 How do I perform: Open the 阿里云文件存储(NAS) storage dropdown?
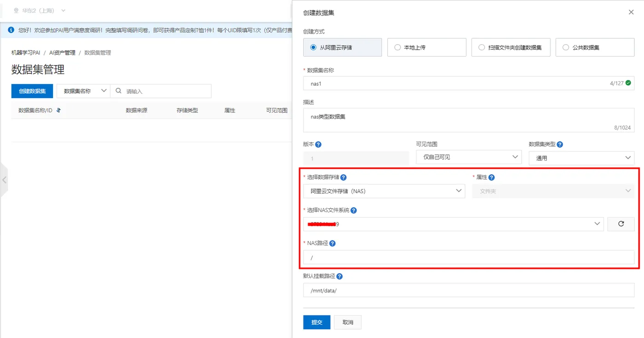coord(384,191)
